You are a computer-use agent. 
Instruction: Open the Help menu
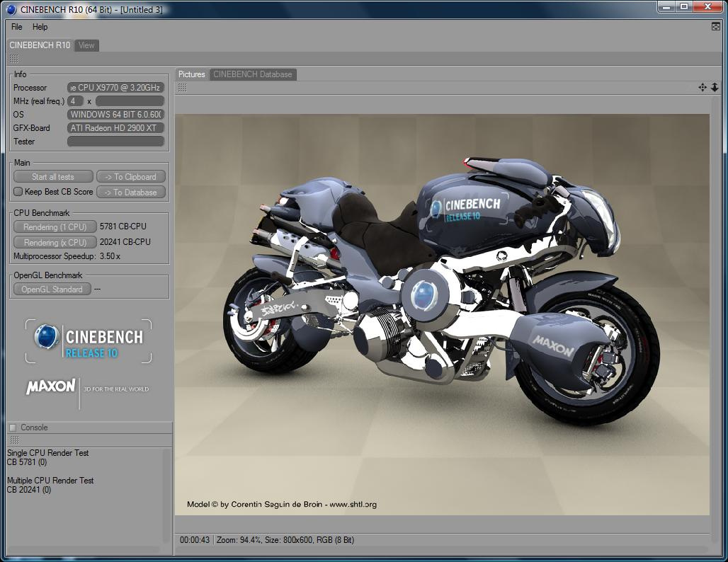(x=40, y=27)
